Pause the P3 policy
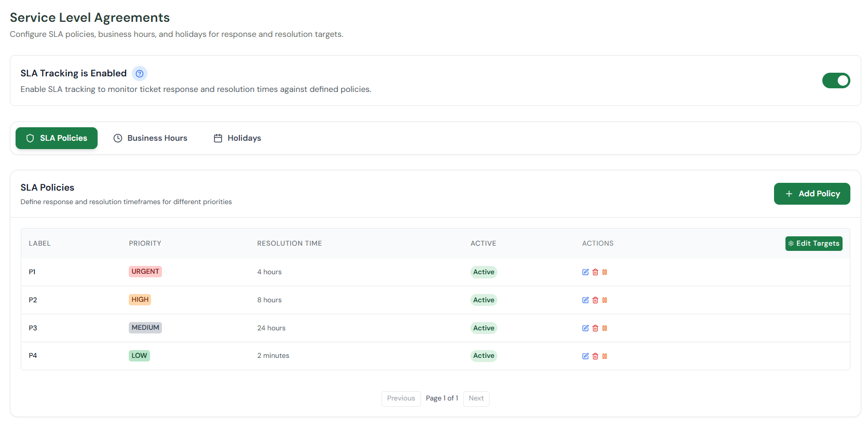The image size is (868, 428). pos(605,328)
